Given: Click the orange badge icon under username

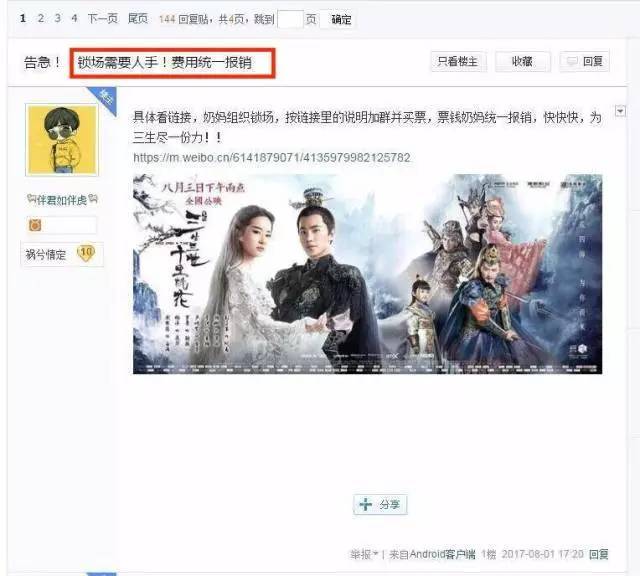Looking at the screenshot, I should (x=35, y=225).
